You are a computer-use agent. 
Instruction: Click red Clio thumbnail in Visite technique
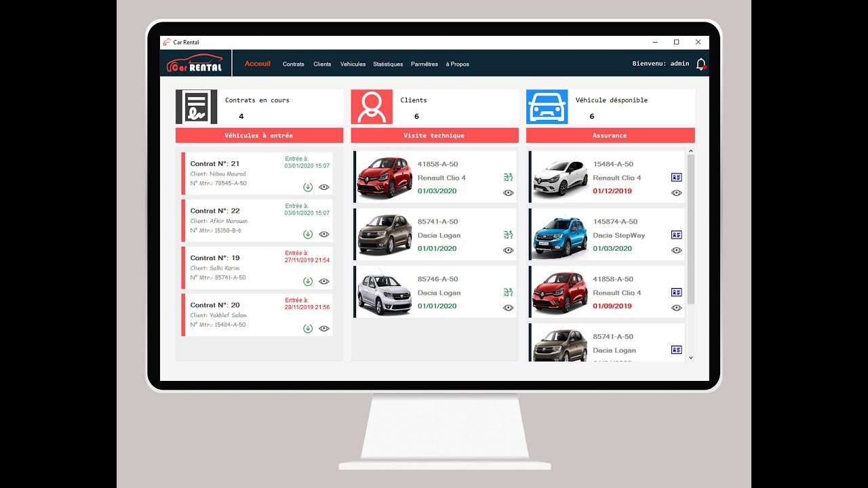coord(384,177)
